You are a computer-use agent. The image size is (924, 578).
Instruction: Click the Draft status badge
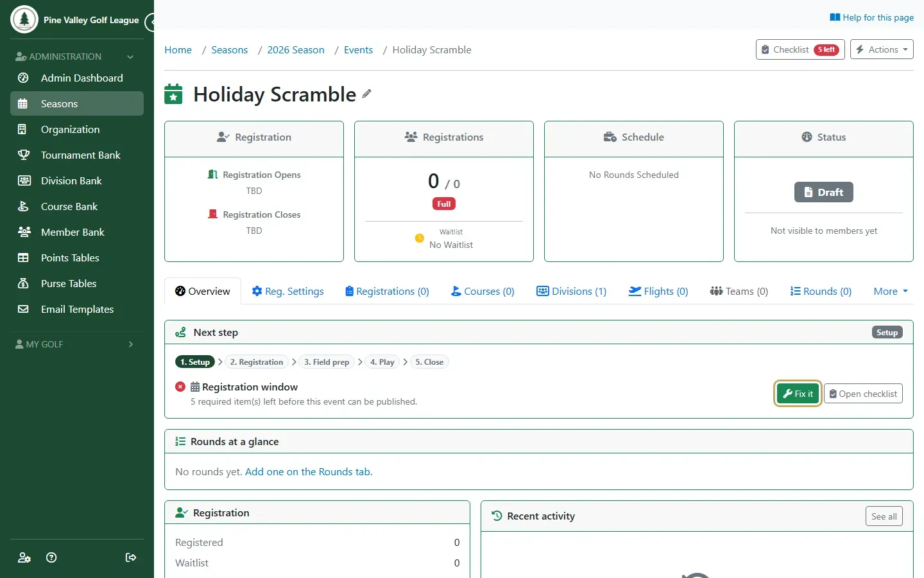pos(824,192)
